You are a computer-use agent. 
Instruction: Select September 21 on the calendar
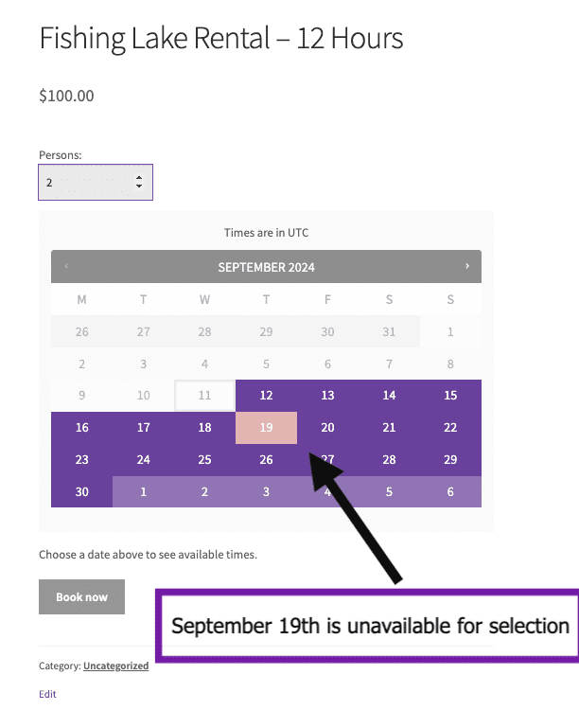tap(389, 427)
